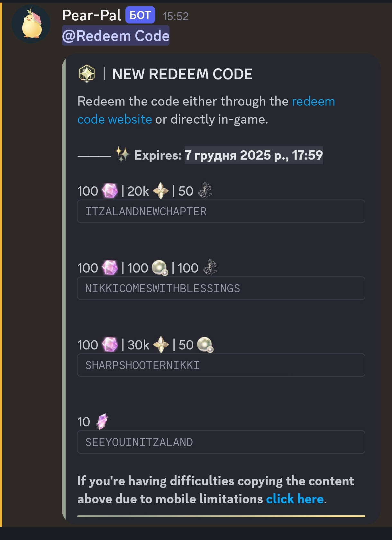Click the 15:52 message timestamp
The height and width of the screenshot is (540, 392).
point(176,16)
